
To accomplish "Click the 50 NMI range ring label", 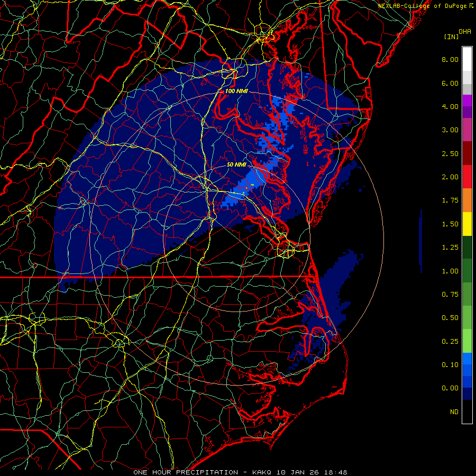I will pyautogui.click(x=236, y=164).
